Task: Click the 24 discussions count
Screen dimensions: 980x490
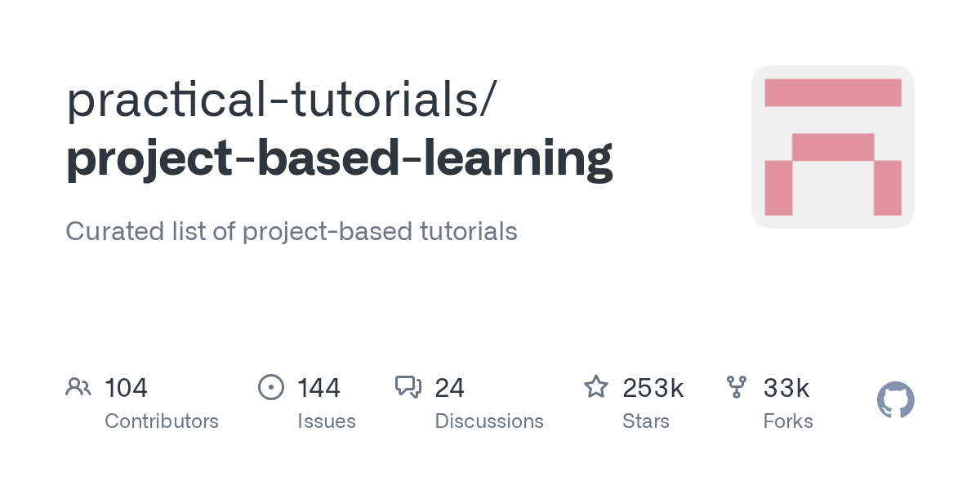Action: click(449, 388)
